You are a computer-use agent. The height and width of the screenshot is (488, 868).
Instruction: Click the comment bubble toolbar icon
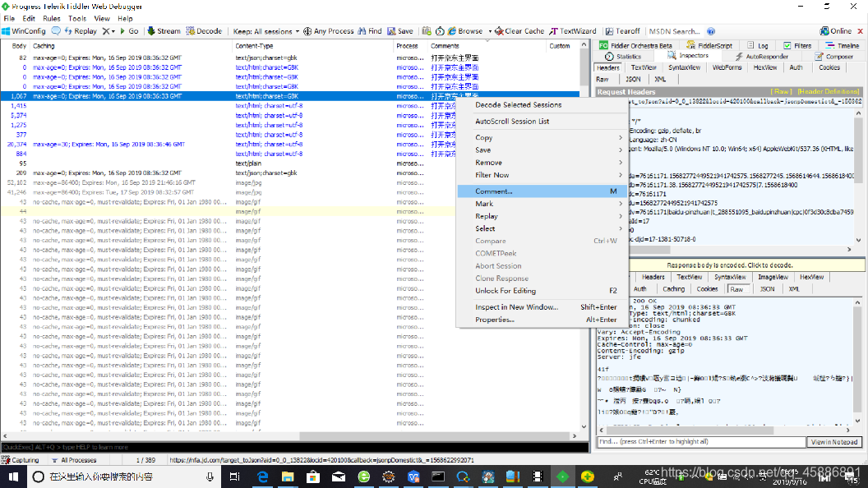[x=56, y=31]
